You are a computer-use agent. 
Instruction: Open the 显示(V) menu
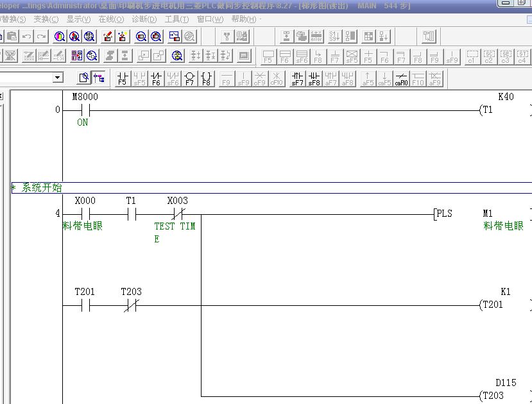click(78, 19)
